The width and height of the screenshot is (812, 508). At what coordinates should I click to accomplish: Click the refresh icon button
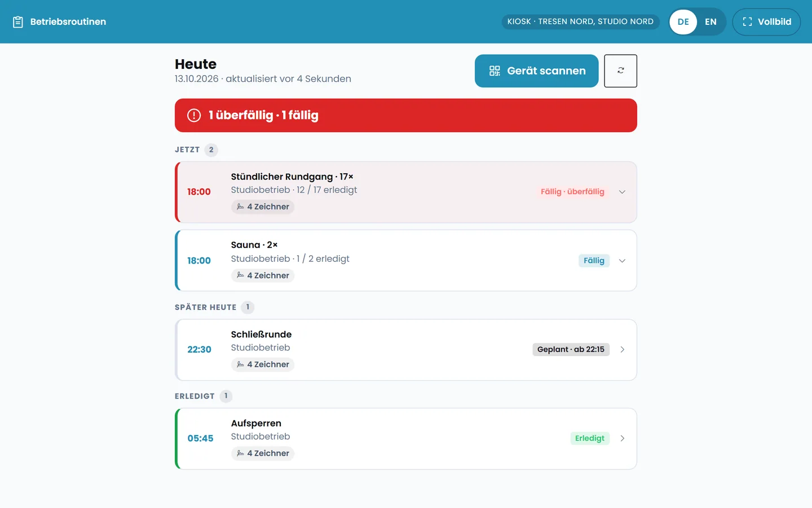(x=620, y=71)
